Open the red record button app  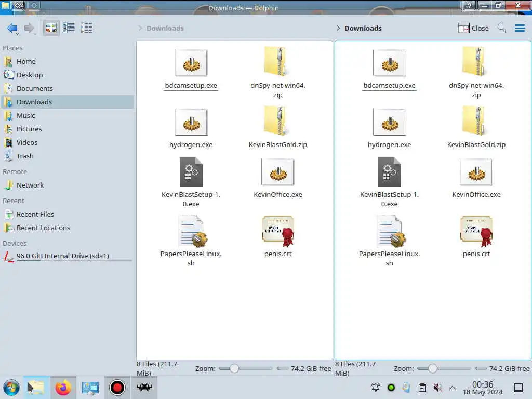pos(117,388)
